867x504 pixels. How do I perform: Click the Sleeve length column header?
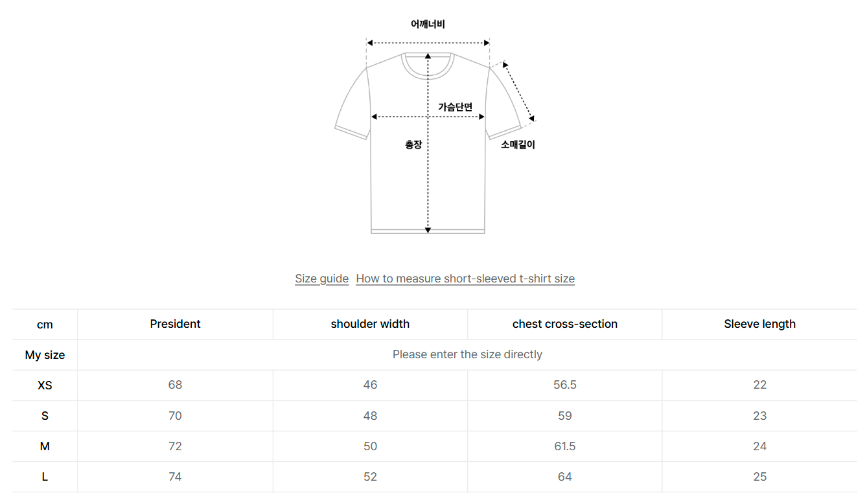pos(759,324)
